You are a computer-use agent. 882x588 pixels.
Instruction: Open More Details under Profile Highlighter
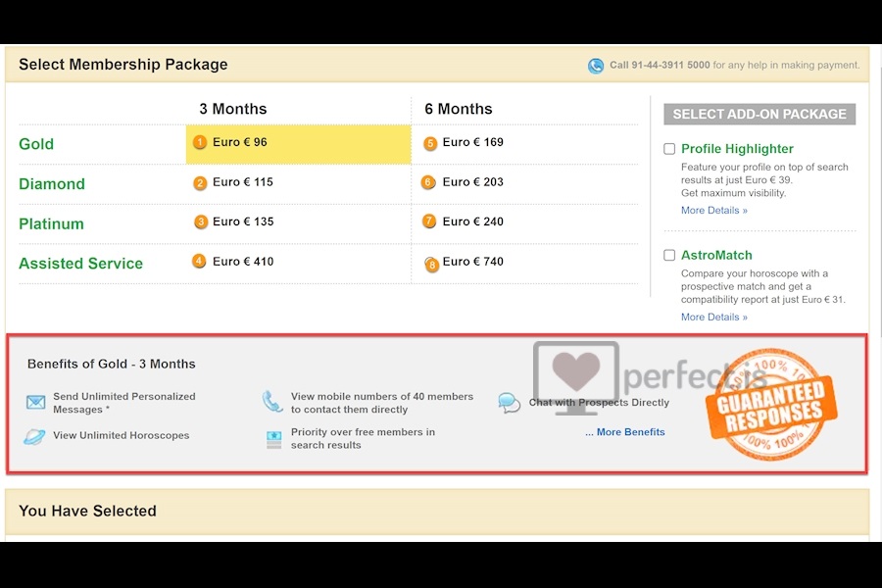pyautogui.click(x=714, y=211)
